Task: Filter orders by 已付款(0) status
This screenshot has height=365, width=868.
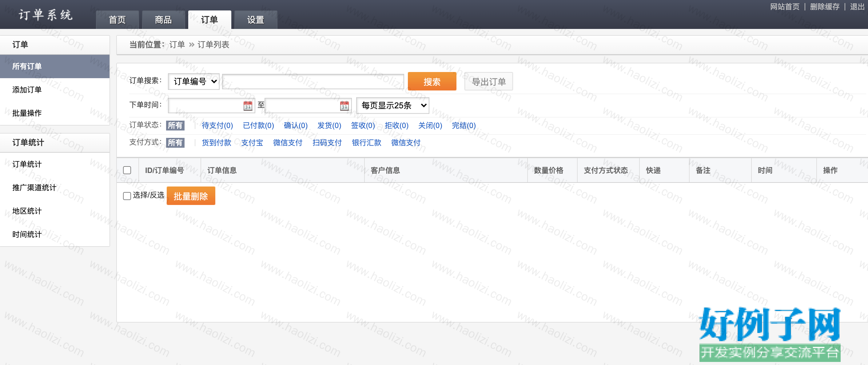Action: pos(258,125)
